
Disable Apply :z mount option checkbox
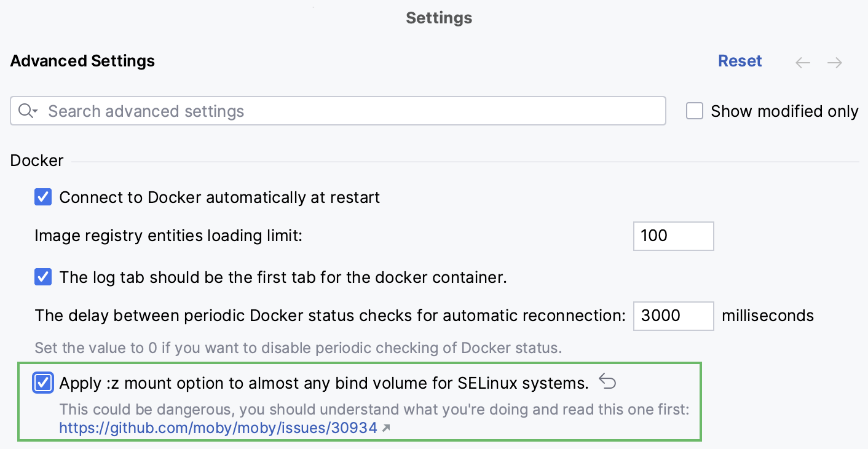[43, 383]
